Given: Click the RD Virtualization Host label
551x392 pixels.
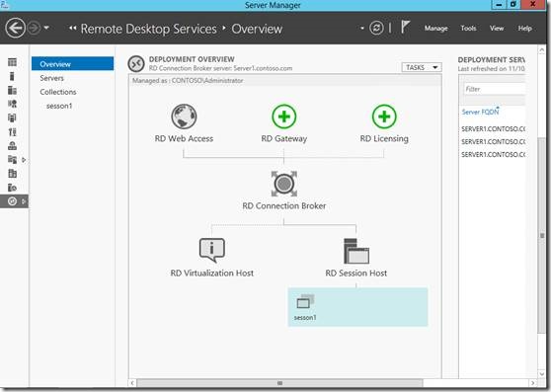Looking at the screenshot, I should point(212,273).
